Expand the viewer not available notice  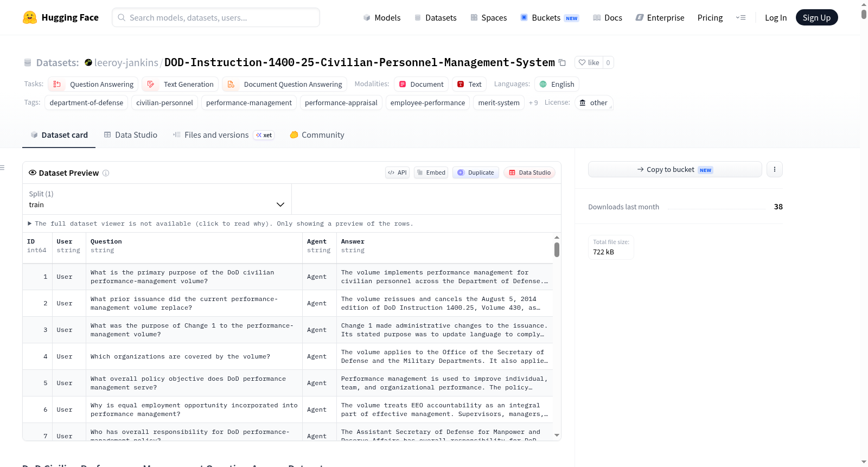pyautogui.click(x=221, y=223)
